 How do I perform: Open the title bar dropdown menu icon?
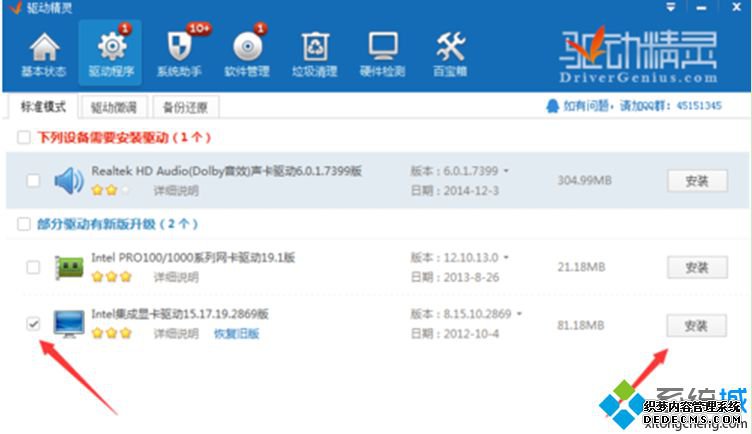(x=671, y=7)
